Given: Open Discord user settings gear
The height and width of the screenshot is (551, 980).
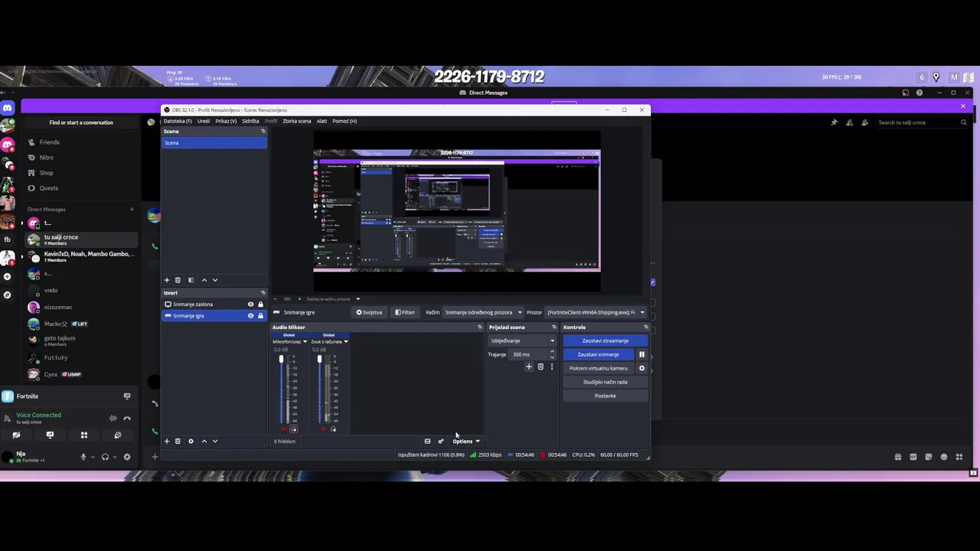Looking at the screenshot, I should (126, 457).
